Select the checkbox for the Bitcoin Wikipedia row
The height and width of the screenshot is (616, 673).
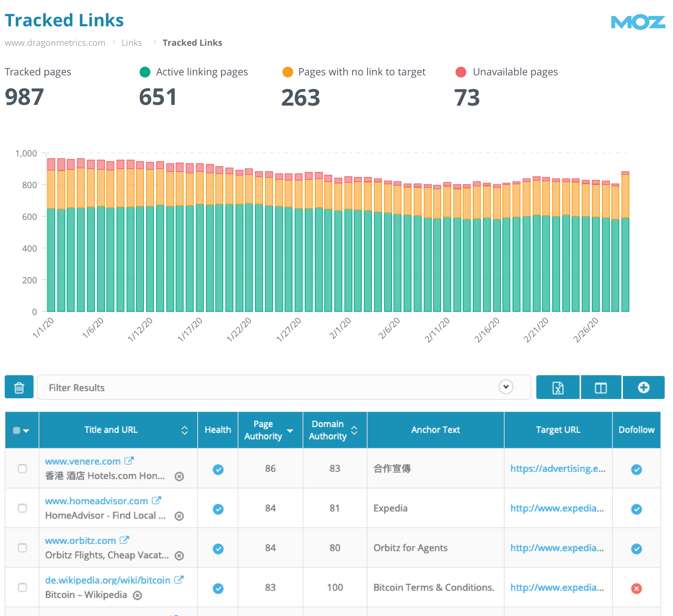tap(22, 588)
